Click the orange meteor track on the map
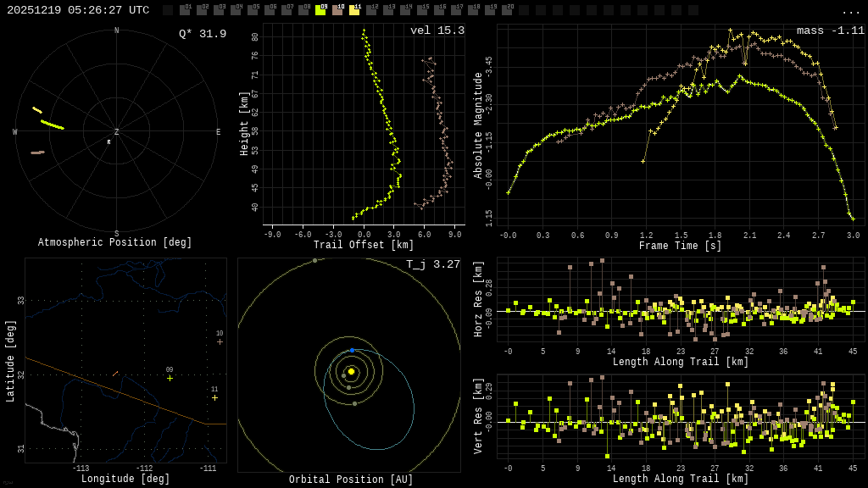 (115, 373)
